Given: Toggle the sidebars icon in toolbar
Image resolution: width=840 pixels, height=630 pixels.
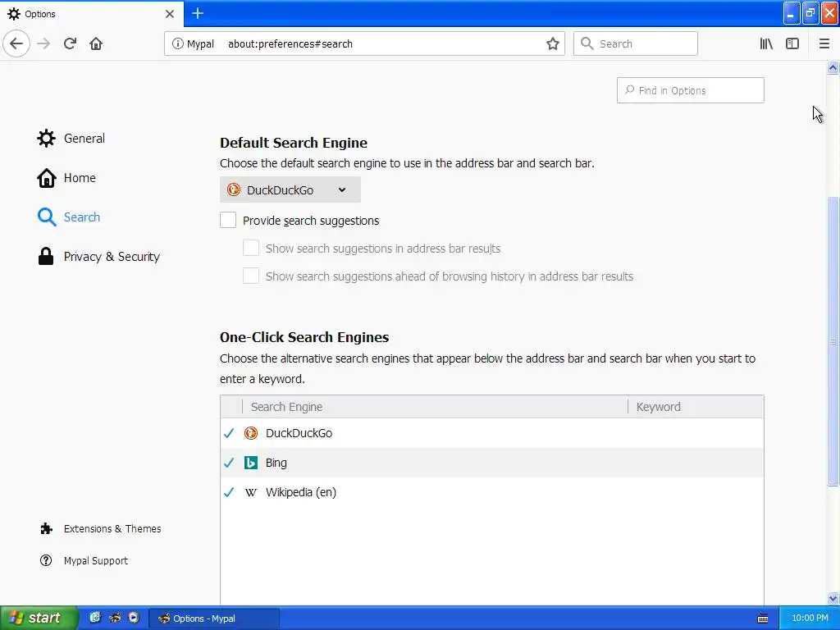Looking at the screenshot, I should [x=792, y=43].
